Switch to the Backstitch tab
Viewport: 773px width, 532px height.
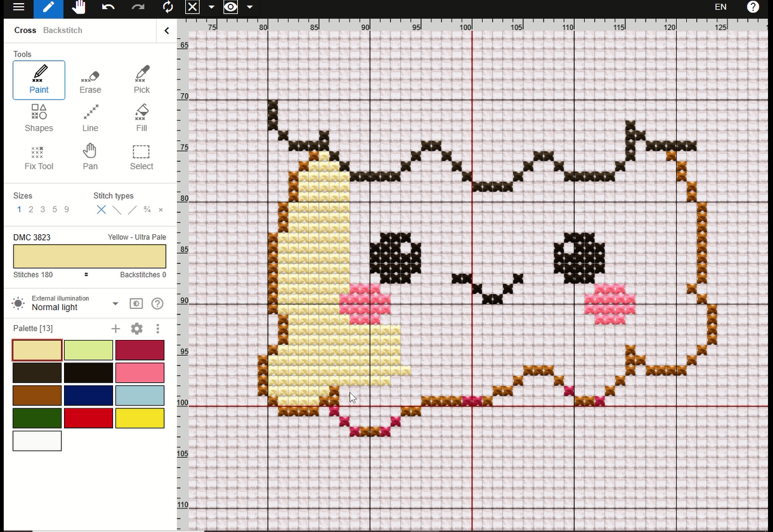pos(63,30)
